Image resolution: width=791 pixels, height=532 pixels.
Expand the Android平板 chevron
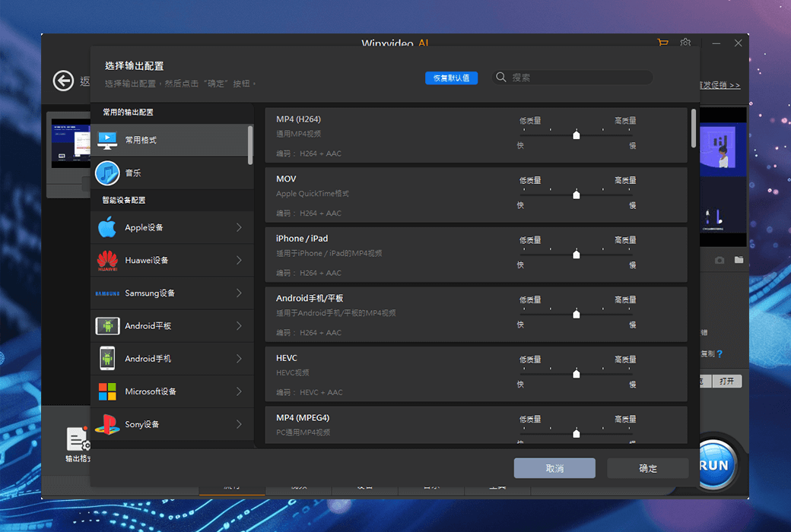point(239,326)
